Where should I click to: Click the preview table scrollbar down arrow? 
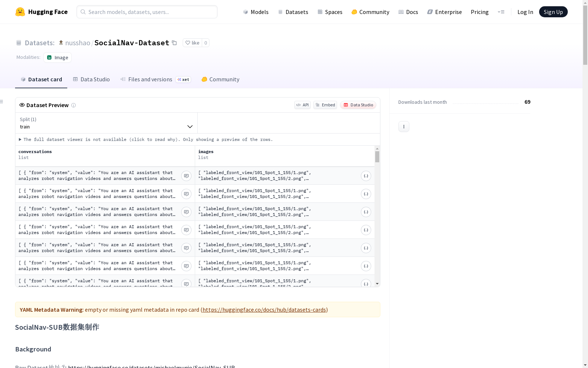coord(377,284)
